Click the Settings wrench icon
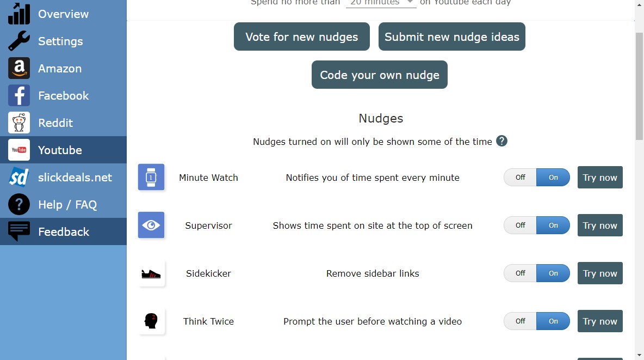644x360 pixels. click(18, 41)
